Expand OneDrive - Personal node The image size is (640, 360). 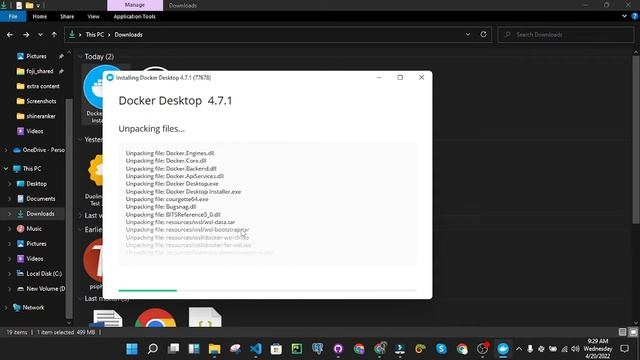pyautogui.click(x=6, y=150)
